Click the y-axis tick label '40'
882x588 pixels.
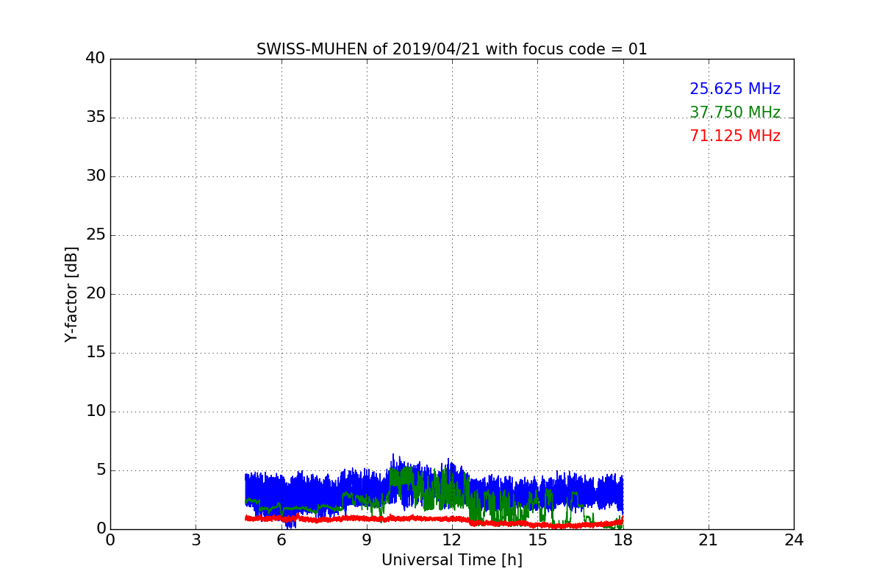click(96, 58)
